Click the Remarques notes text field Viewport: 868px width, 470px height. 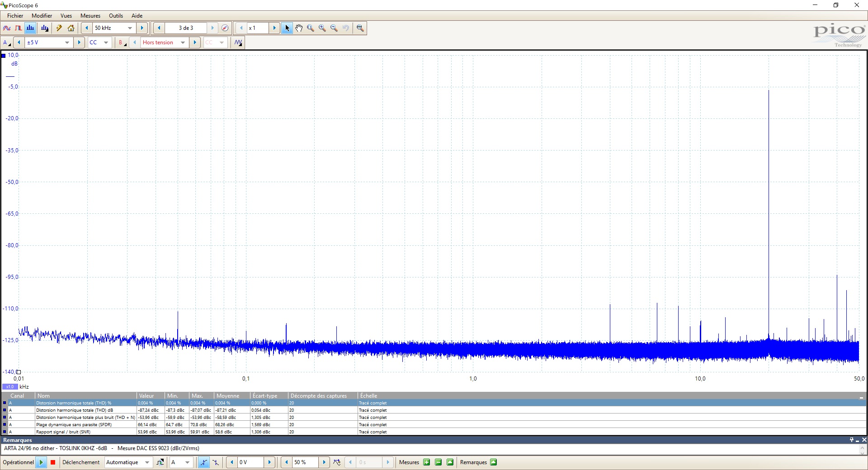point(430,449)
